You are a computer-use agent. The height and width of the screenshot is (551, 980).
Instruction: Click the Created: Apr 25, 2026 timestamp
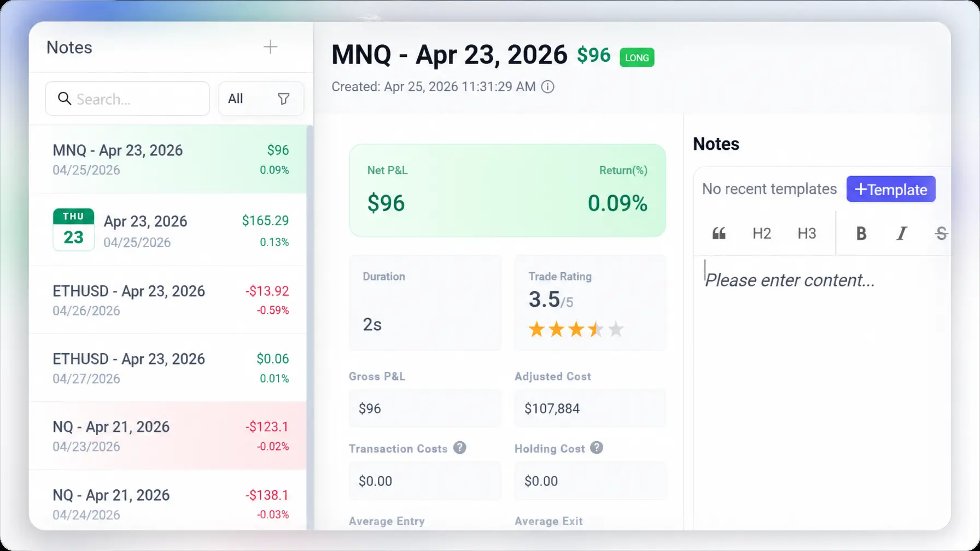click(434, 87)
